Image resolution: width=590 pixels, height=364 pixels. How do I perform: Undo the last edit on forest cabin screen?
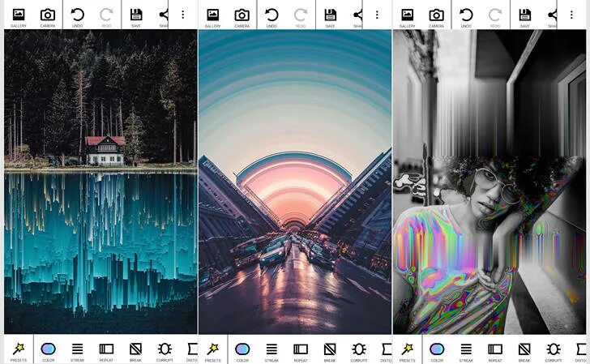point(78,18)
